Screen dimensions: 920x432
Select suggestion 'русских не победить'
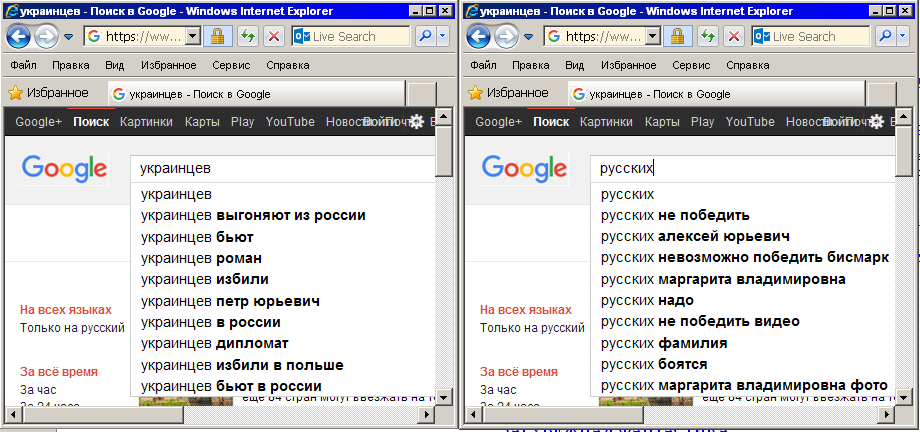coord(743,215)
